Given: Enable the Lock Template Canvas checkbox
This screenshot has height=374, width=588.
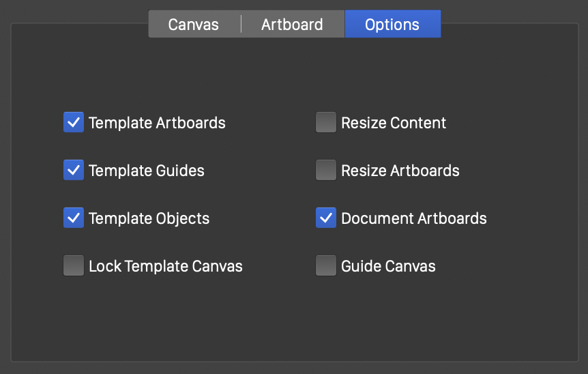Looking at the screenshot, I should [74, 266].
